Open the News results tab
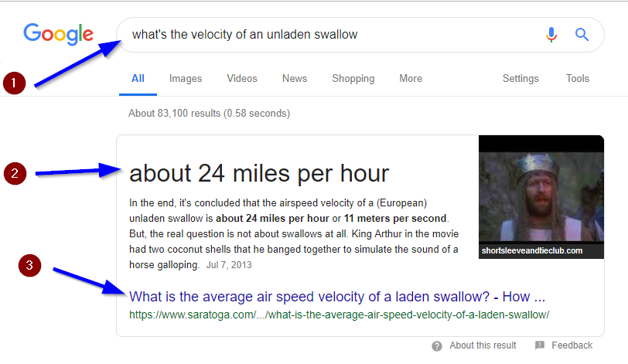The width and height of the screenshot is (628, 364). coord(295,78)
